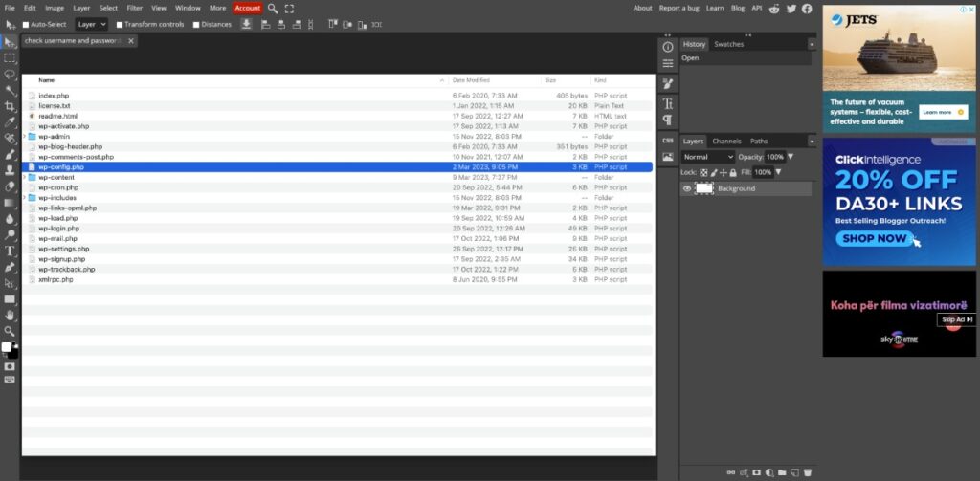Select the Gradient tool

[x=10, y=203]
